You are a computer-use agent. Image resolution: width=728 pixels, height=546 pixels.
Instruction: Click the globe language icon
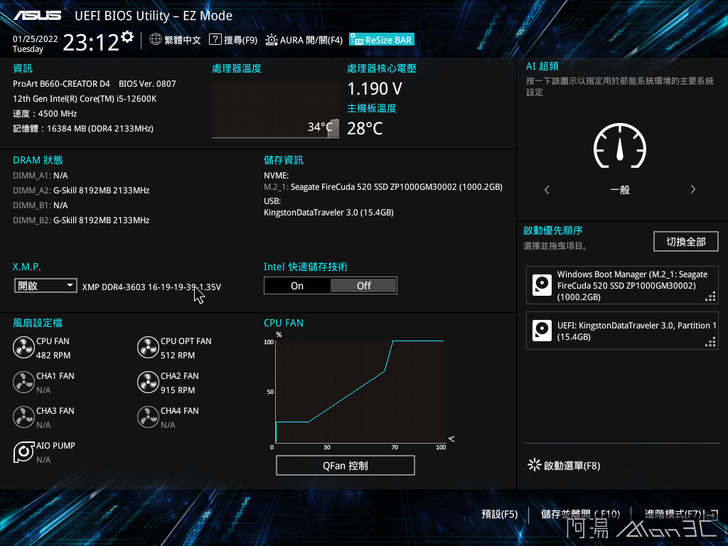pyautogui.click(x=156, y=39)
